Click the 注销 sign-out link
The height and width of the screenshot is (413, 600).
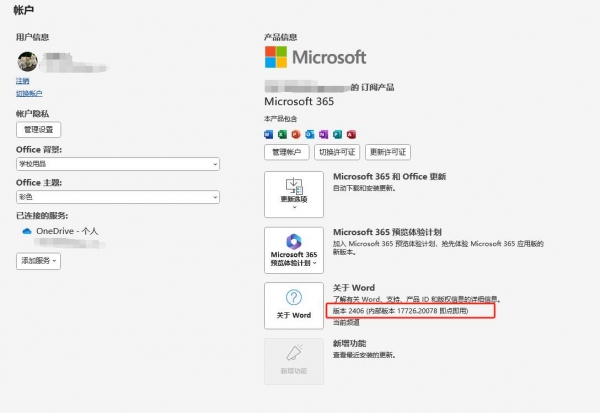point(22,81)
